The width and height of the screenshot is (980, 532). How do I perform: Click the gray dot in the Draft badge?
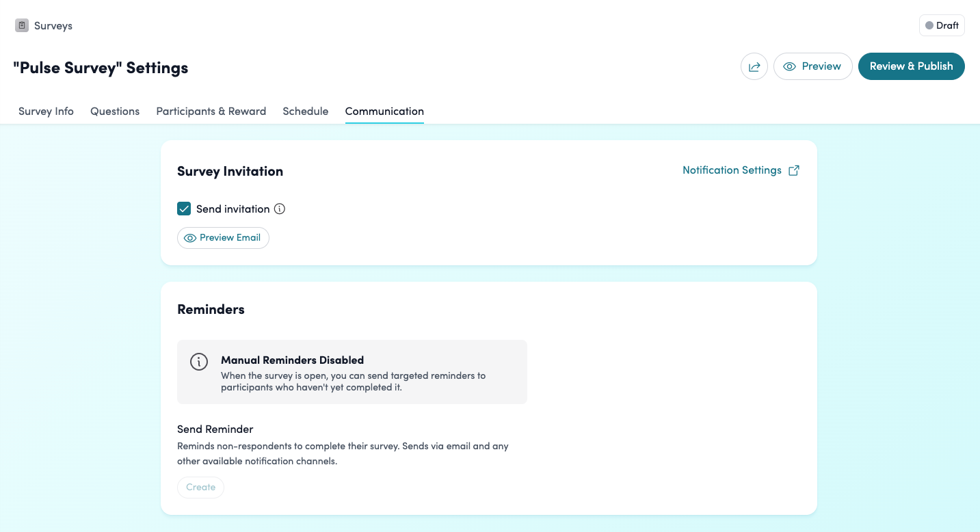tap(929, 25)
